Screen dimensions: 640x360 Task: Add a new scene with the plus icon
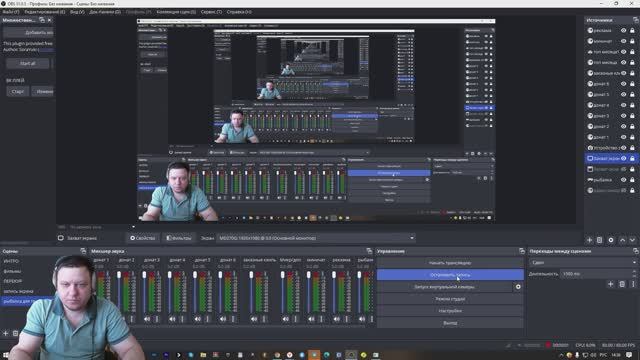point(6,333)
